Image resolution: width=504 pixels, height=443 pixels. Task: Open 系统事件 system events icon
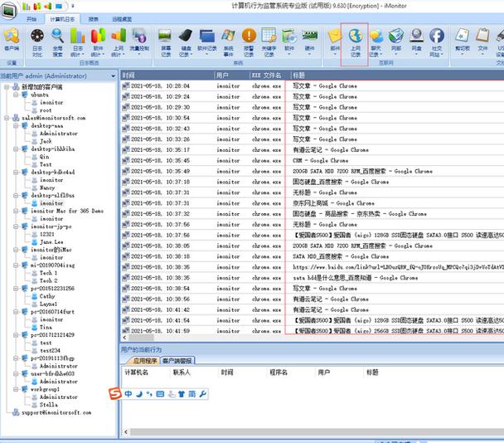pos(228,42)
